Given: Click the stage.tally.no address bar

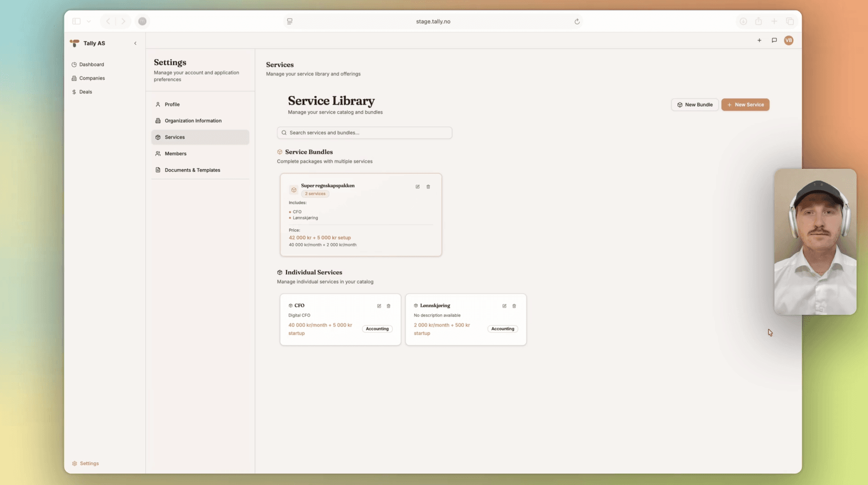Looking at the screenshot, I should tap(433, 21).
